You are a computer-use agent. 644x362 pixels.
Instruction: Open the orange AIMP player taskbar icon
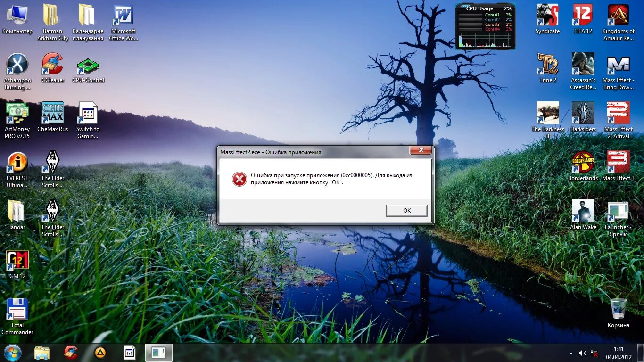coord(100,353)
